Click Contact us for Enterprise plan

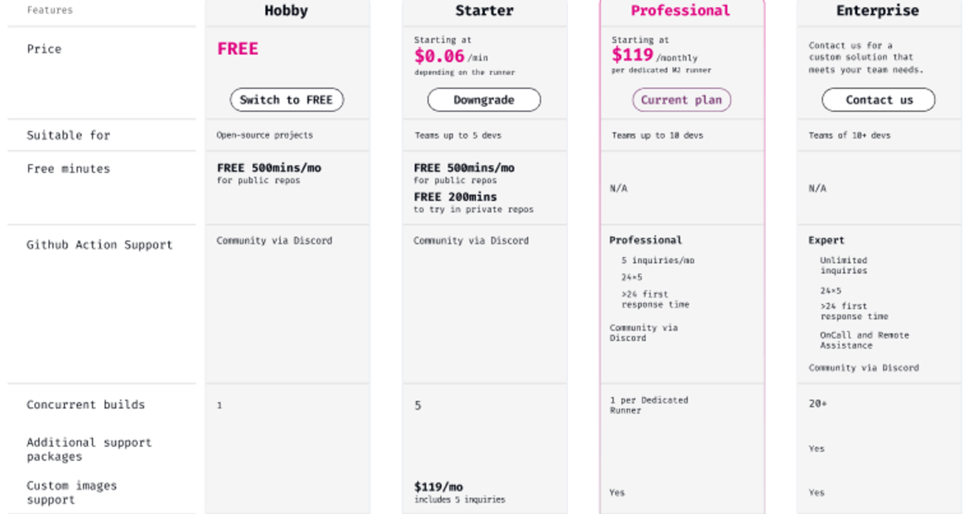(x=878, y=100)
